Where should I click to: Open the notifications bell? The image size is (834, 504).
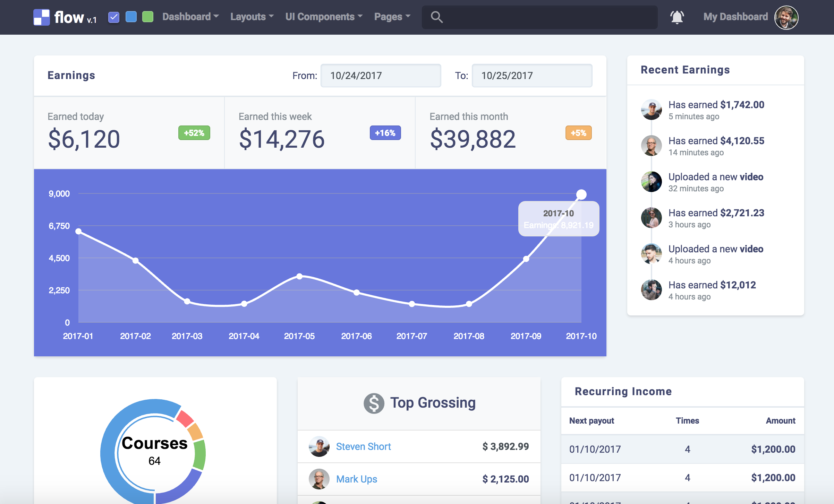click(677, 17)
